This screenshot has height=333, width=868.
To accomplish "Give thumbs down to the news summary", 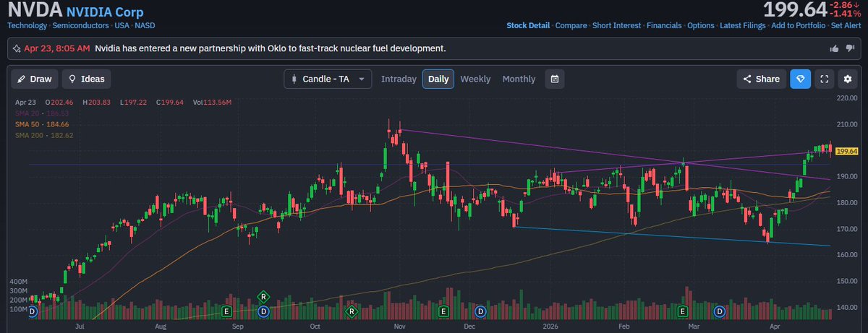I will click(x=851, y=48).
